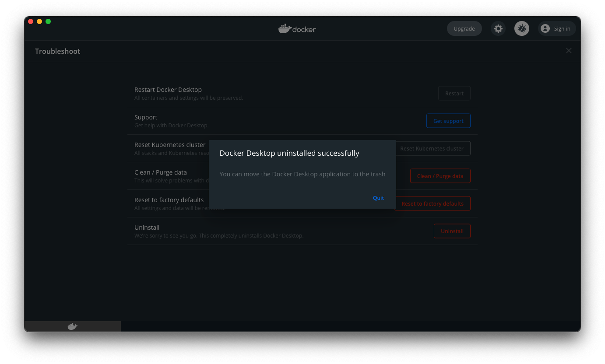The height and width of the screenshot is (364, 605).
Task: Click the whale icon in bottom status bar
Action: [x=73, y=326]
